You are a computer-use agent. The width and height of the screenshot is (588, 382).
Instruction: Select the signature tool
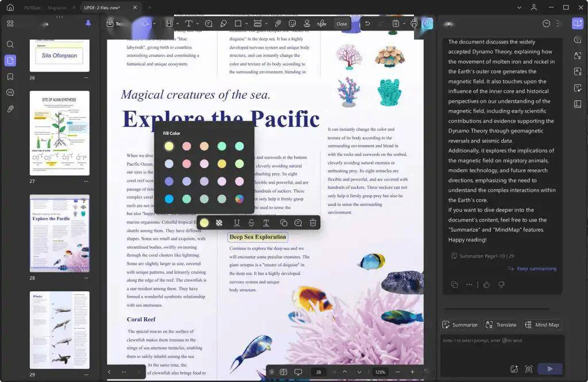(322, 24)
